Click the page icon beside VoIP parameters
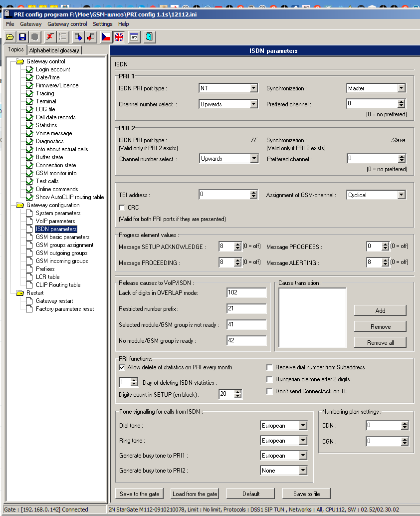Viewport: 420px width, 516px height. coord(29,221)
